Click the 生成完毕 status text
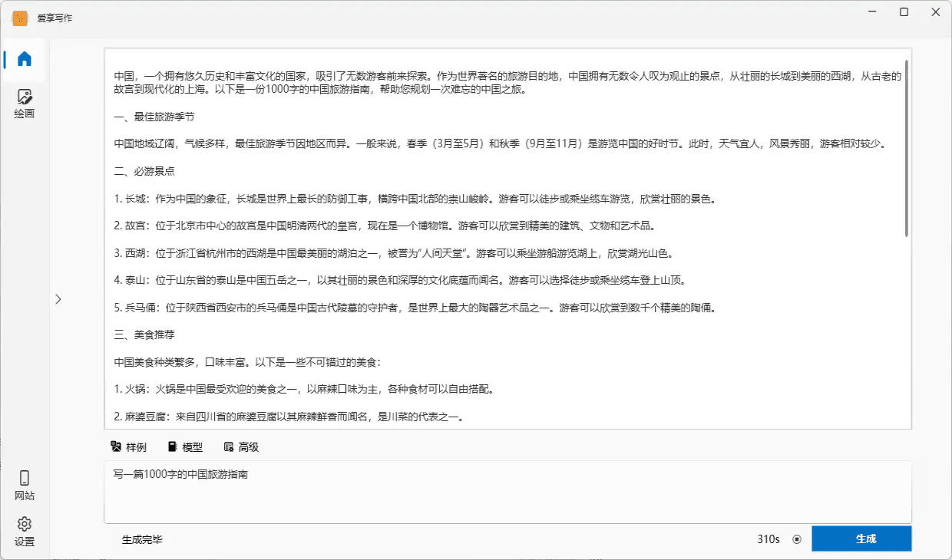 click(x=142, y=540)
